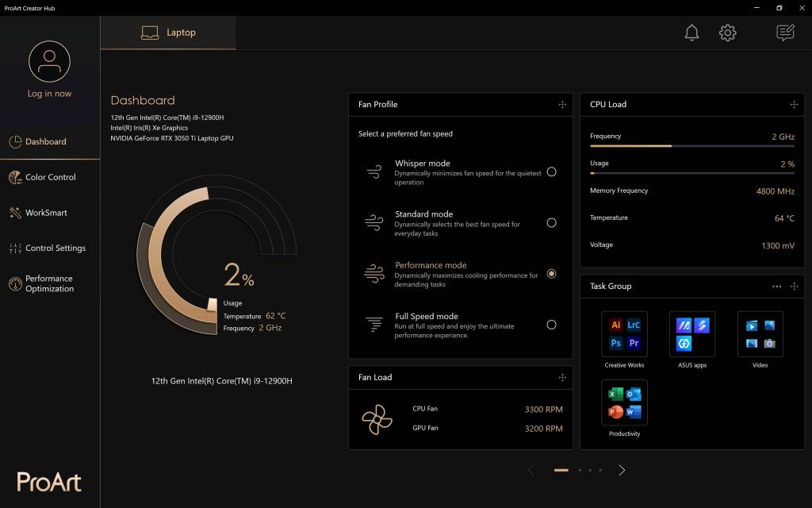812x508 pixels.
Task: Open the Video app group
Action: point(760,334)
